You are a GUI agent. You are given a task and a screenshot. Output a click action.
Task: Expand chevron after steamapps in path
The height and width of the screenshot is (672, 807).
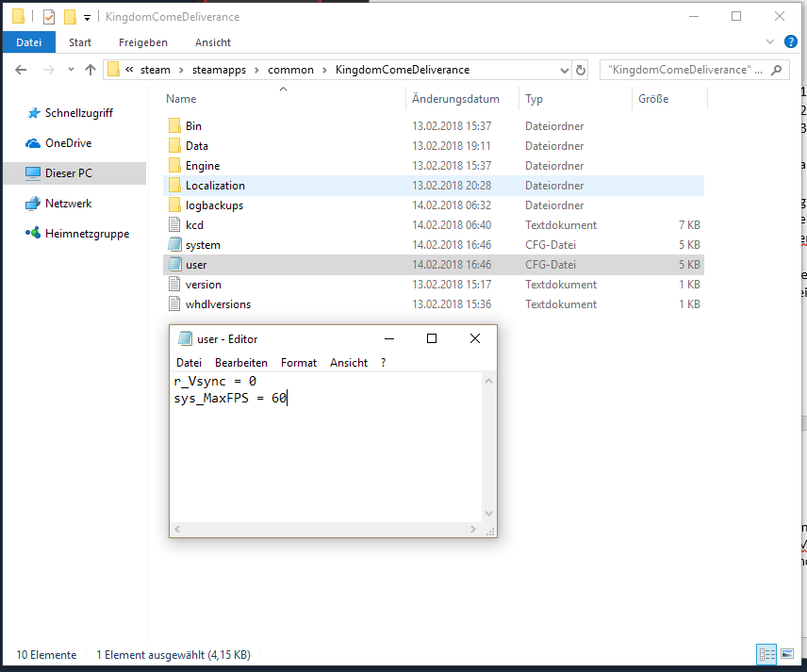[256, 70]
